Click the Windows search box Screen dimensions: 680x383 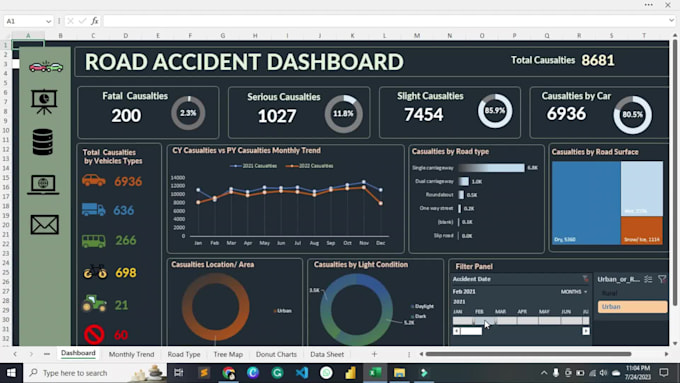[95, 373]
